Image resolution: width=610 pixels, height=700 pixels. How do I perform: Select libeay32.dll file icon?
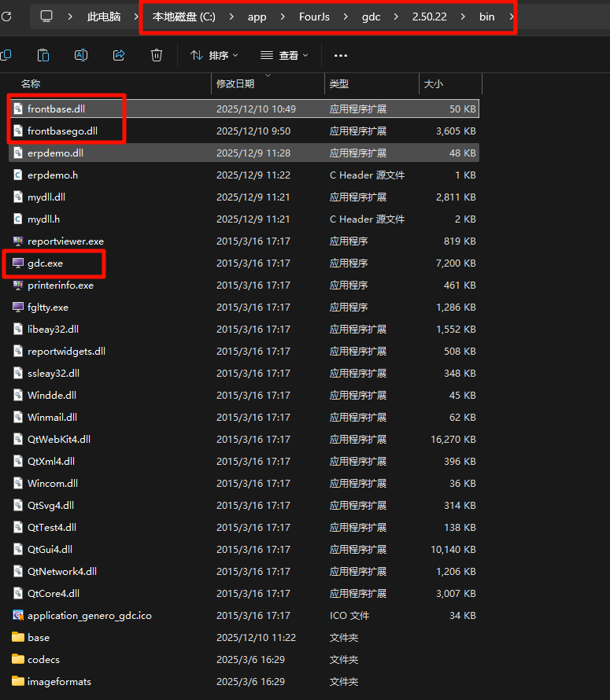(18, 329)
